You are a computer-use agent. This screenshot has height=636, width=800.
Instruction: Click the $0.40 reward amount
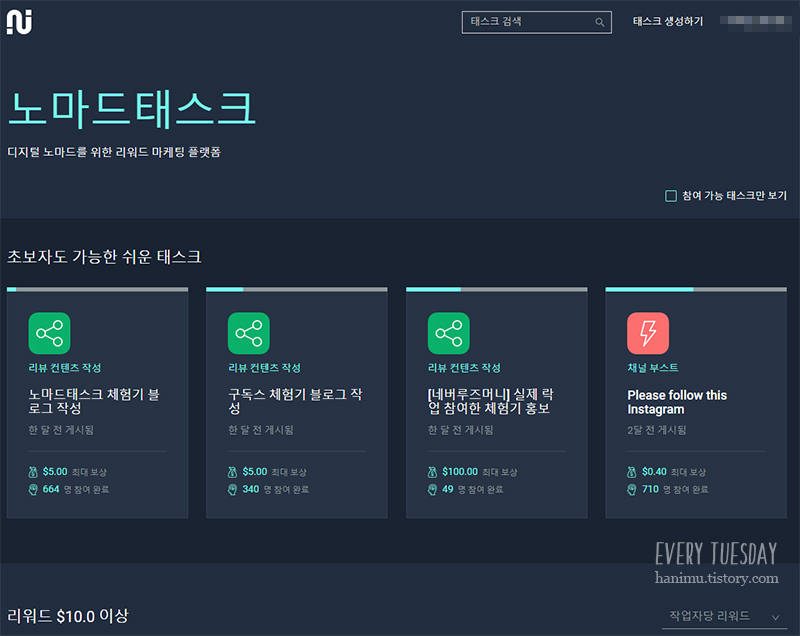click(655, 472)
